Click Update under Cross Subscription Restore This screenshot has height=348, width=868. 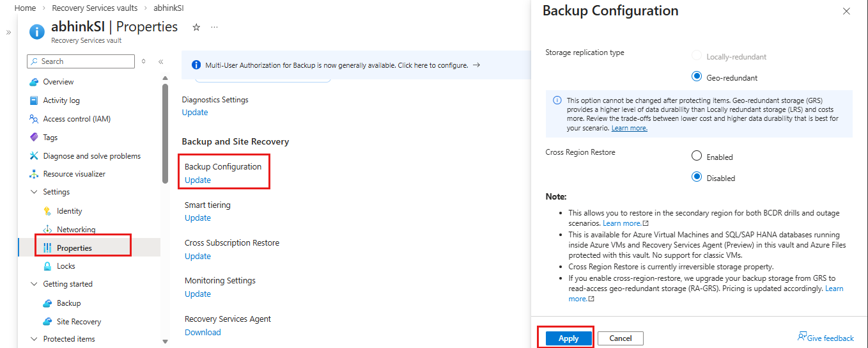point(198,256)
